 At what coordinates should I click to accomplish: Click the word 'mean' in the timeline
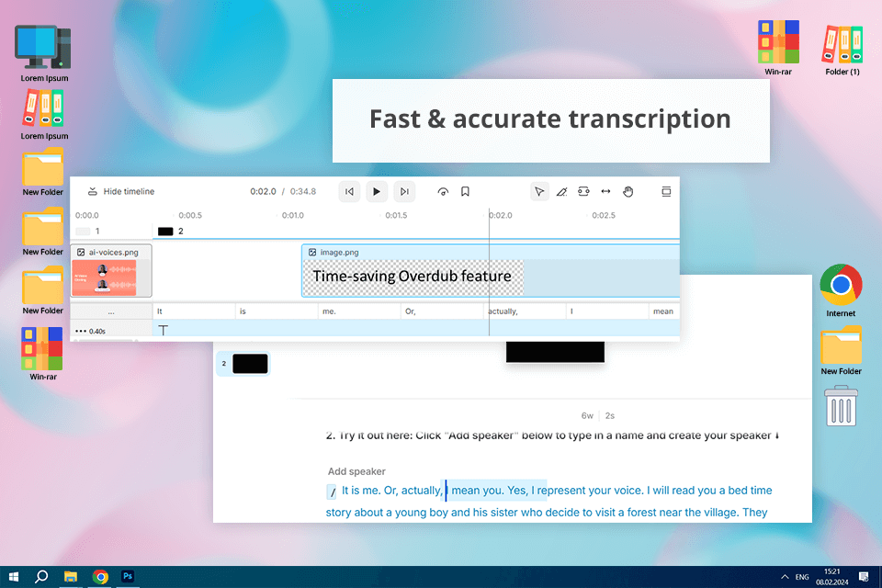663,311
